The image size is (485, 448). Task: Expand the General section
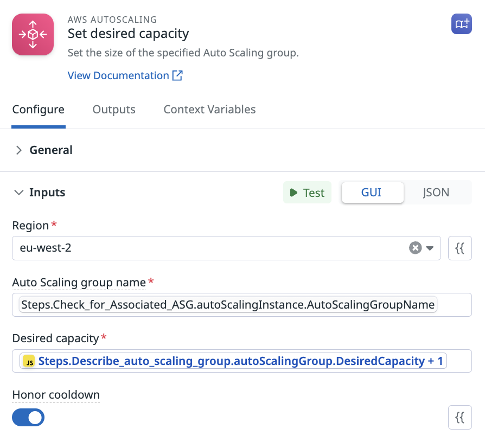click(x=19, y=150)
